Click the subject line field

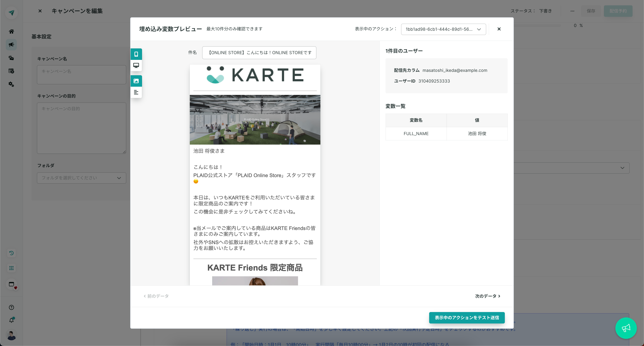259,53
